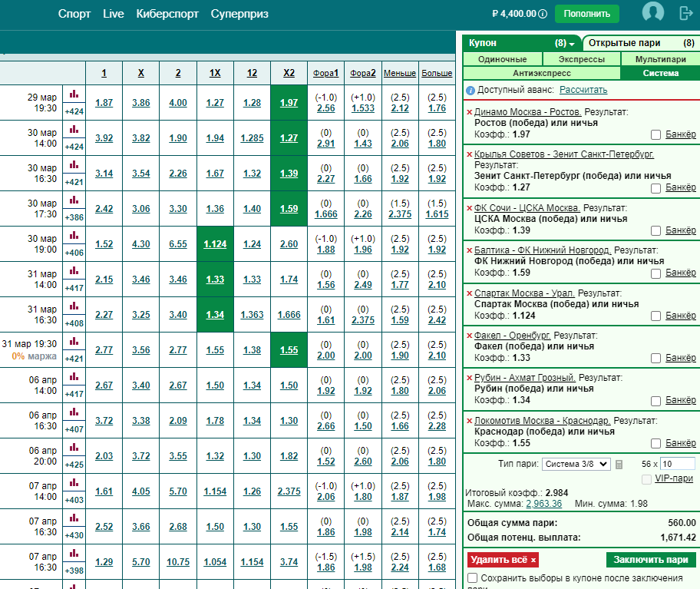Image resolution: width=700 pixels, height=589 pixels.
Task: Tick Банкёр checkbox for Балтика - Нижний Новгород
Action: click(655, 273)
